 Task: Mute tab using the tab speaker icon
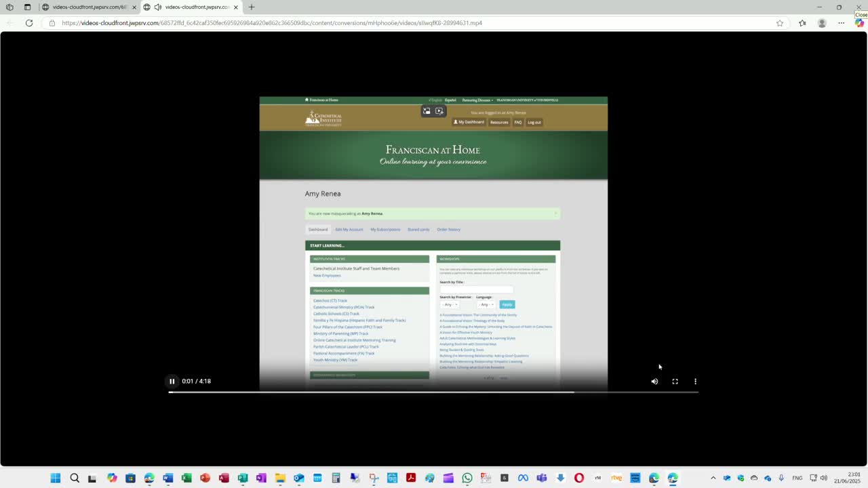pos(157,7)
